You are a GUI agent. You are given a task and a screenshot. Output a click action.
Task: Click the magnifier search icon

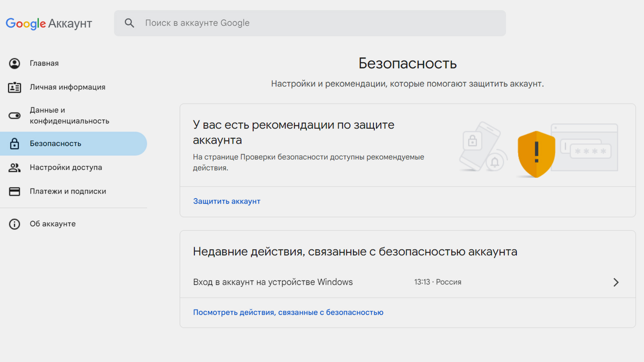click(x=130, y=23)
